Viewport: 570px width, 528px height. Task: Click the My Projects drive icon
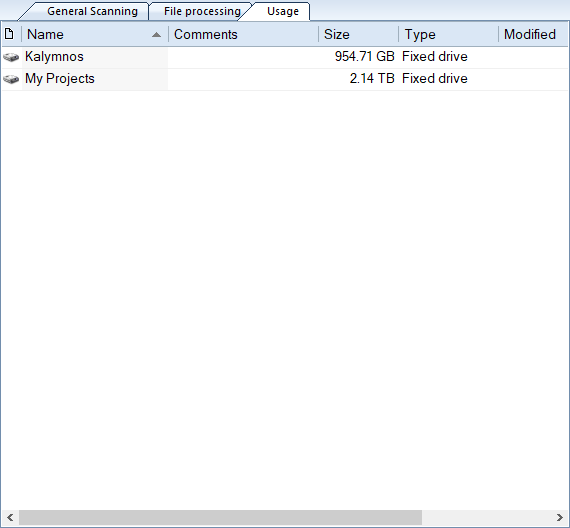(11, 79)
